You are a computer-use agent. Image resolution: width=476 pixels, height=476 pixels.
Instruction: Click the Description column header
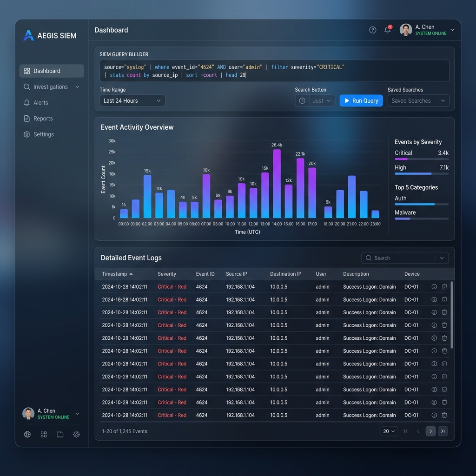pyautogui.click(x=356, y=274)
